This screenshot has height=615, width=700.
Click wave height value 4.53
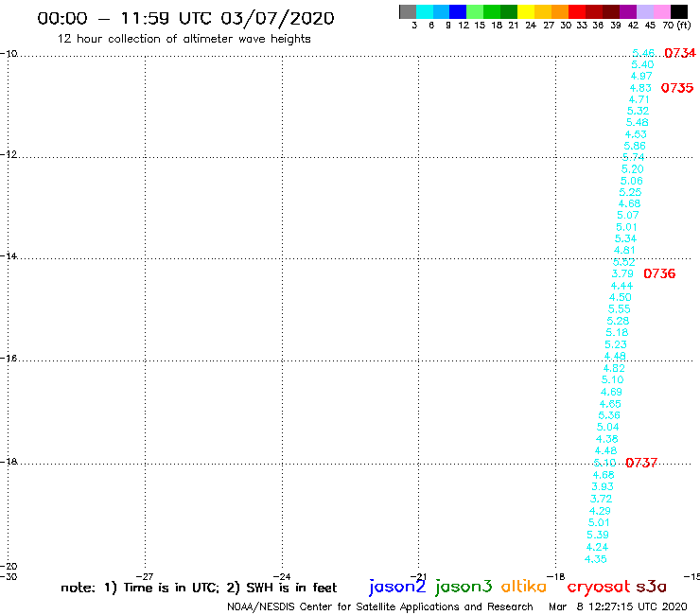[636, 134]
